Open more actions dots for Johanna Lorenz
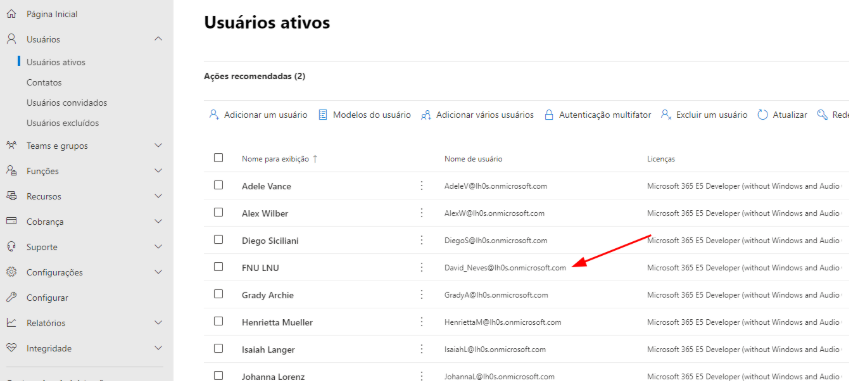This screenshot has height=381, width=849. [x=421, y=376]
